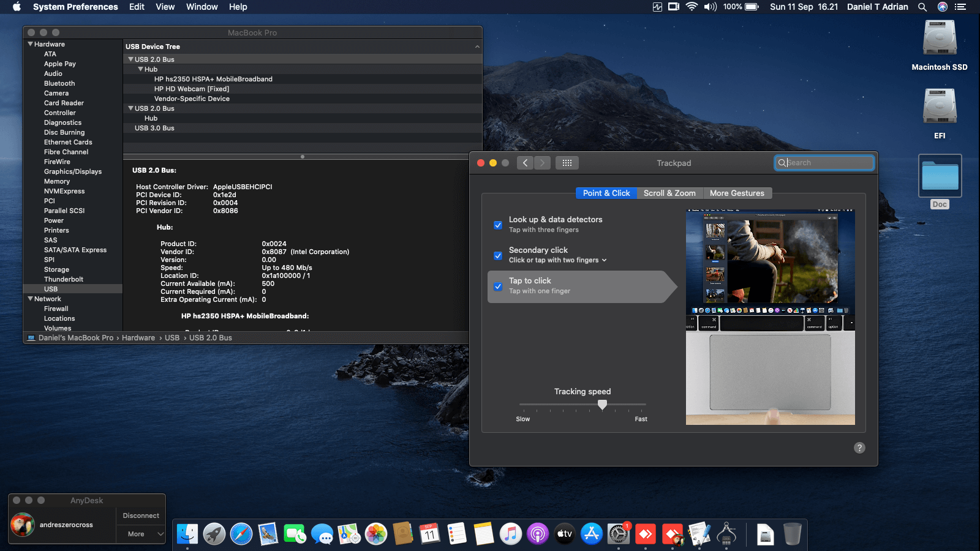The image size is (980, 551).
Task: Open Safari from the dock
Action: point(241,534)
